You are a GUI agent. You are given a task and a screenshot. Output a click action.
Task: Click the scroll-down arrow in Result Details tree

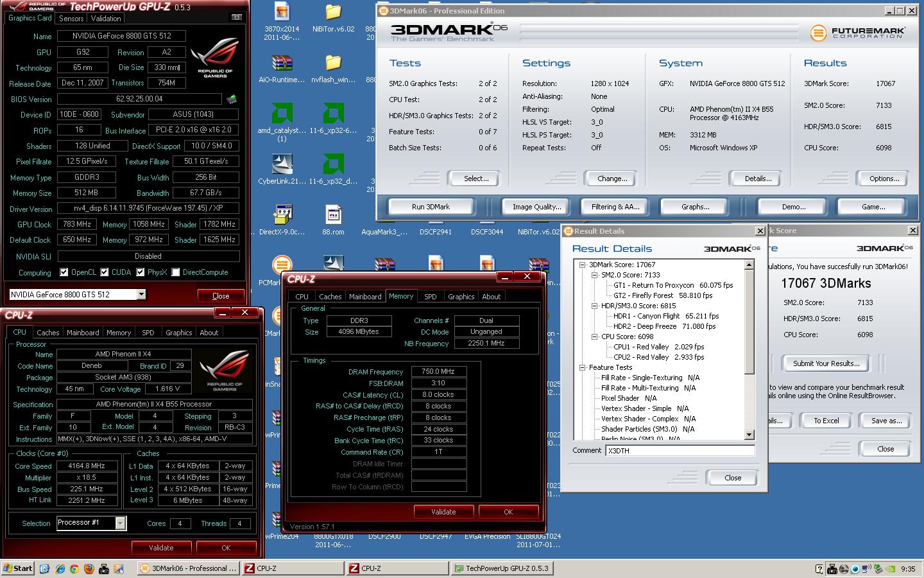749,435
